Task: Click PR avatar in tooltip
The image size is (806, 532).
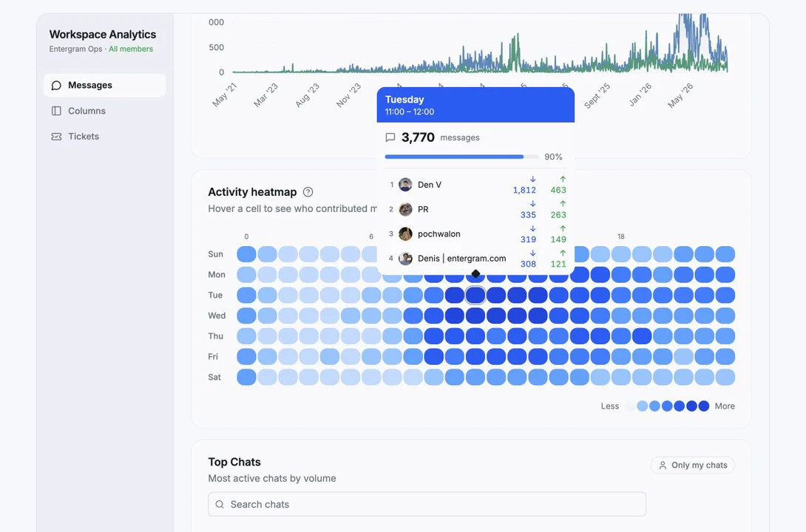Action: pos(405,210)
